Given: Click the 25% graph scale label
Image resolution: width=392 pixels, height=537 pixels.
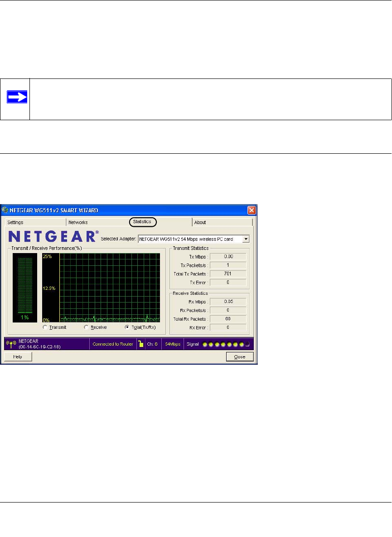Looking at the screenshot, I should [x=47, y=257].
